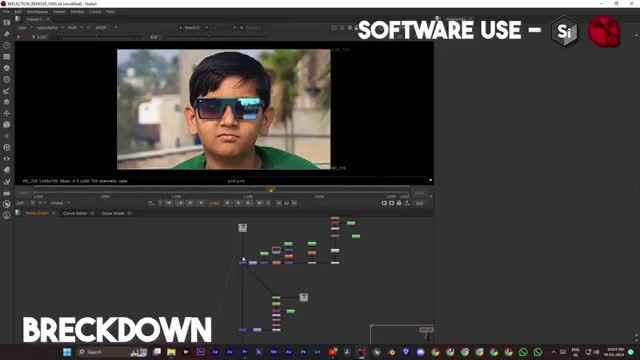
Task: Open the Channel nodes toolbar menu
Action: pyautogui.click(x=7, y=57)
